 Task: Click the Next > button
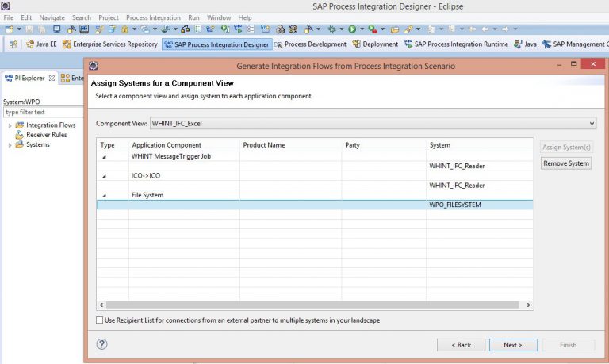(x=513, y=345)
